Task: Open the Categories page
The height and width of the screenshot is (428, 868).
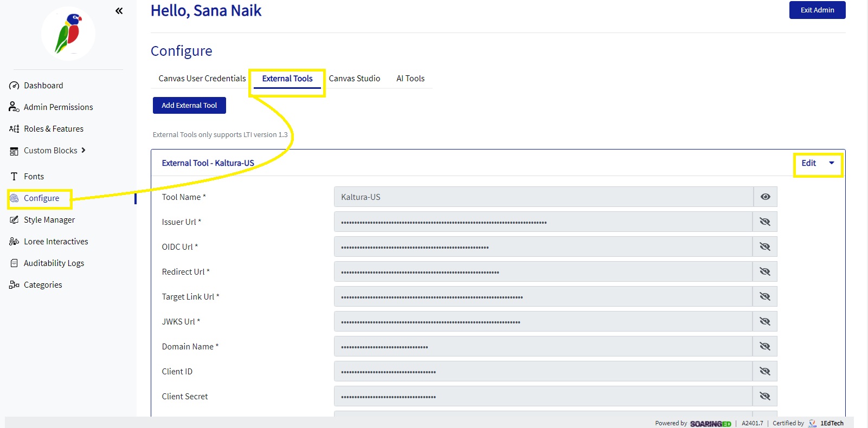Action: 43,285
